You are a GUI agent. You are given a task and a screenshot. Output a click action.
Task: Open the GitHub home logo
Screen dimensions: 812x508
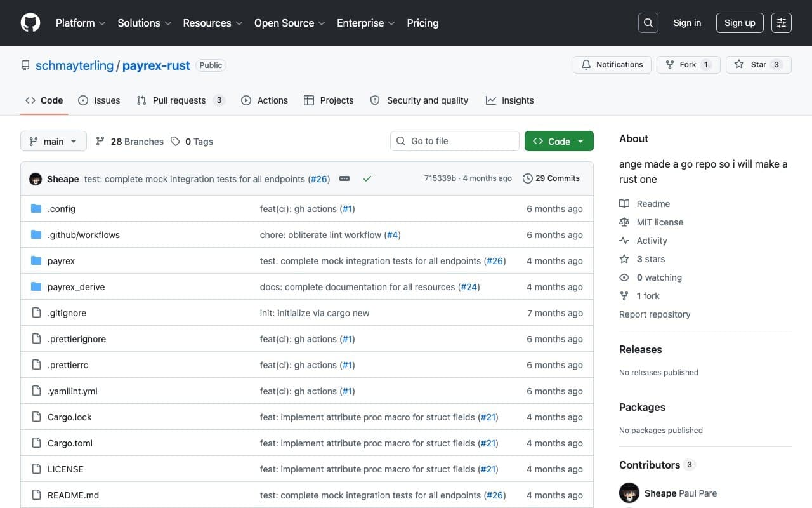pyautogui.click(x=30, y=23)
